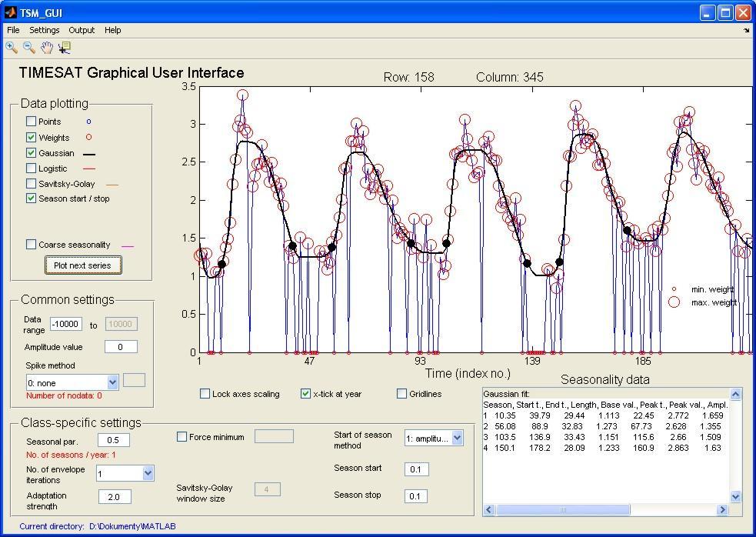
Task: Toggle Season start / stop checkbox
Action: tap(31, 198)
